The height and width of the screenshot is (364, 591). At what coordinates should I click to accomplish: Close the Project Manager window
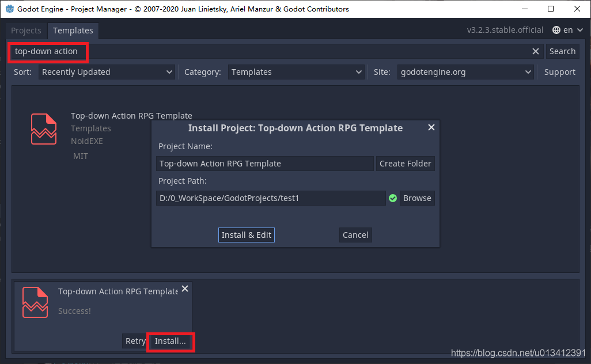tap(577, 9)
